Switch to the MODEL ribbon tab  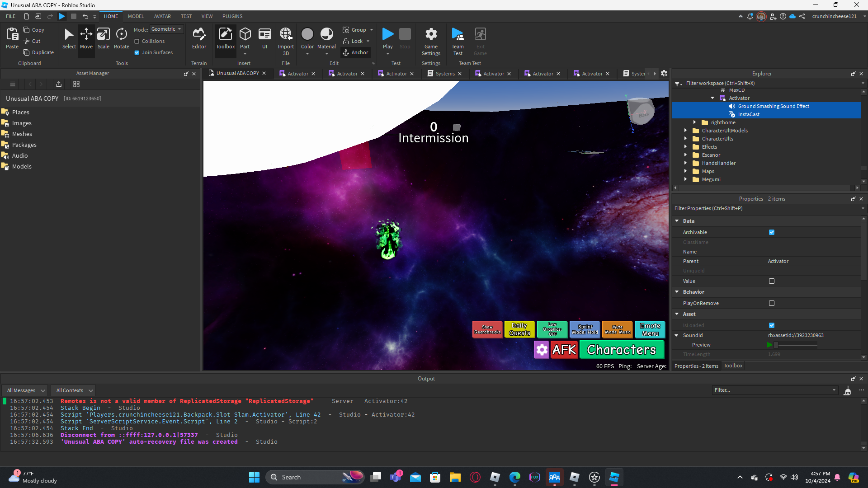click(x=136, y=16)
